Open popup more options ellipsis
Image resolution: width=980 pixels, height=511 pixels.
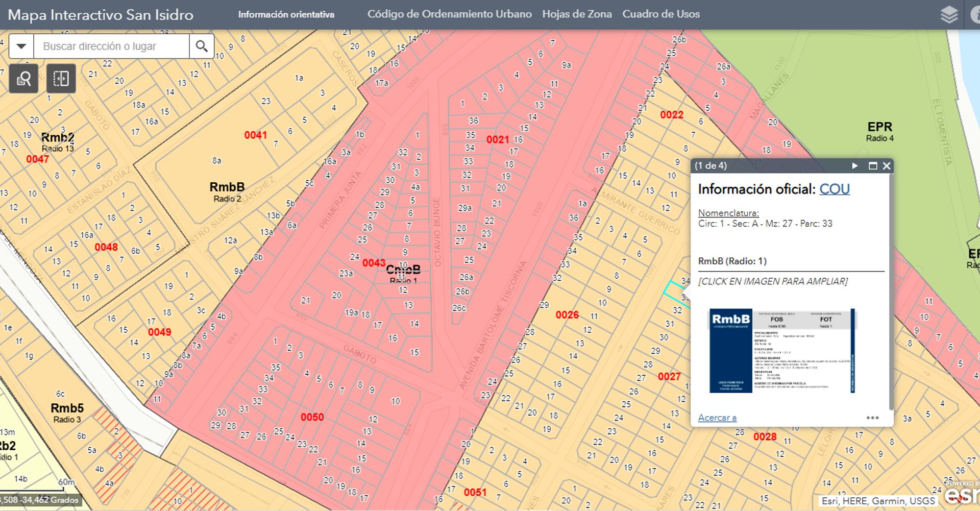tap(872, 418)
